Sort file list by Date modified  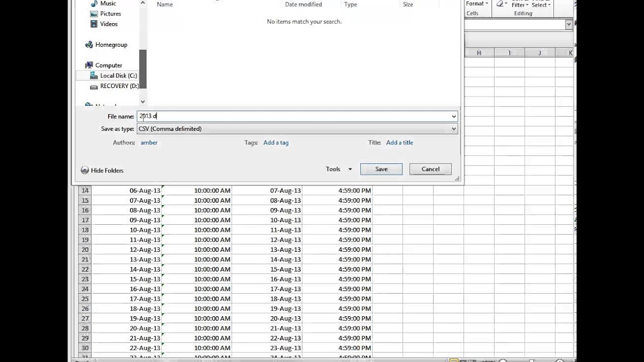(x=304, y=5)
